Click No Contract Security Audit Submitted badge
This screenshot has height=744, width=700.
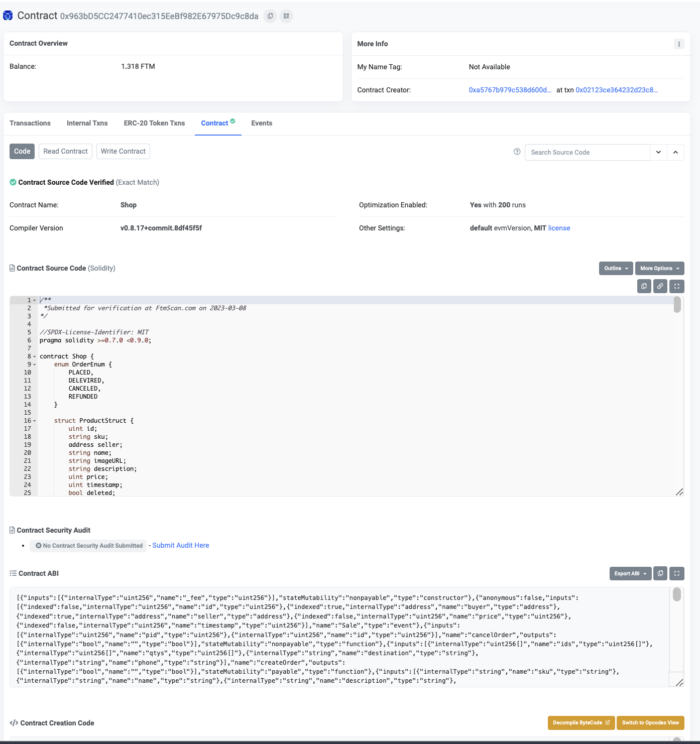[x=88, y=546]
